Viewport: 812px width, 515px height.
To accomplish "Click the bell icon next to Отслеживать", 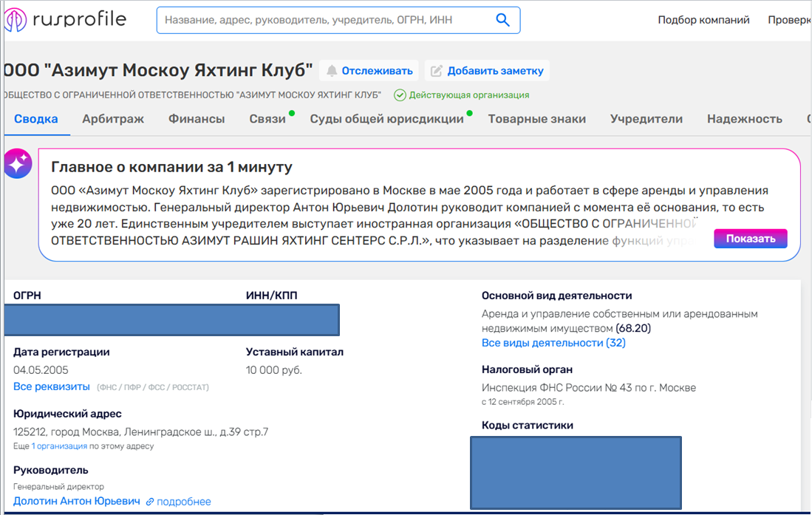I will coord(332,71).
